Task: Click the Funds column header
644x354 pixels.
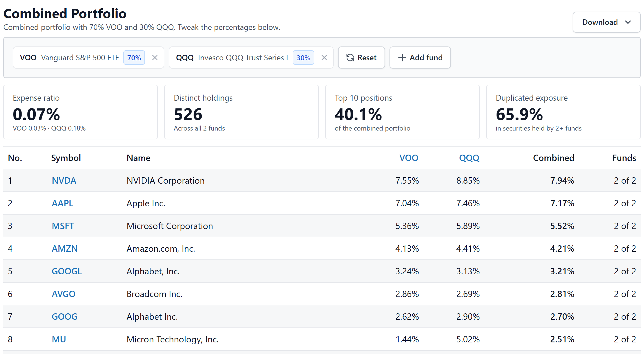Action: 624,158
